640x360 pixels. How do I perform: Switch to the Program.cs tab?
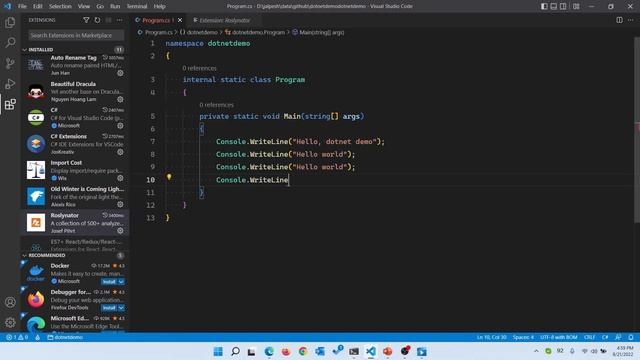158,20
